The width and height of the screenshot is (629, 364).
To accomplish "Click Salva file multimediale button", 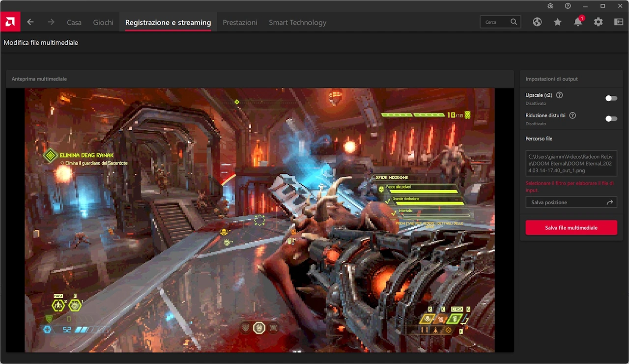I will pos(571,227).
